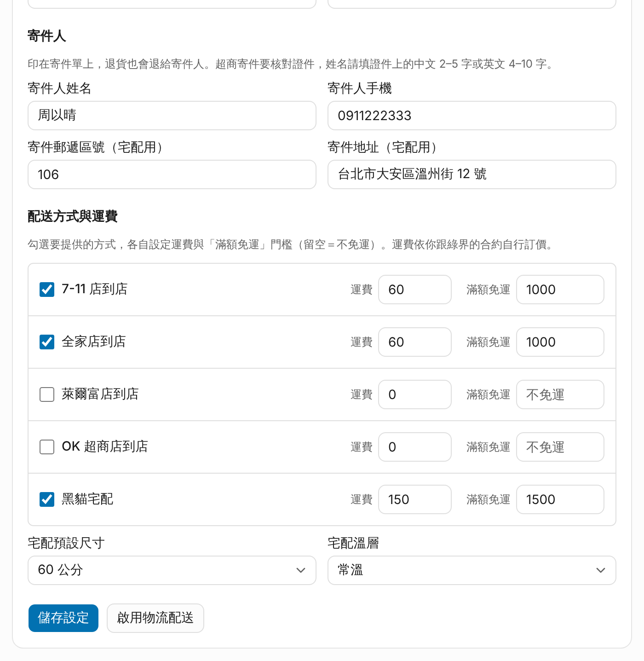Edit OK 超商店到店 運費 field
Viewport: 644px width, 661px height.
coord(415,447)
